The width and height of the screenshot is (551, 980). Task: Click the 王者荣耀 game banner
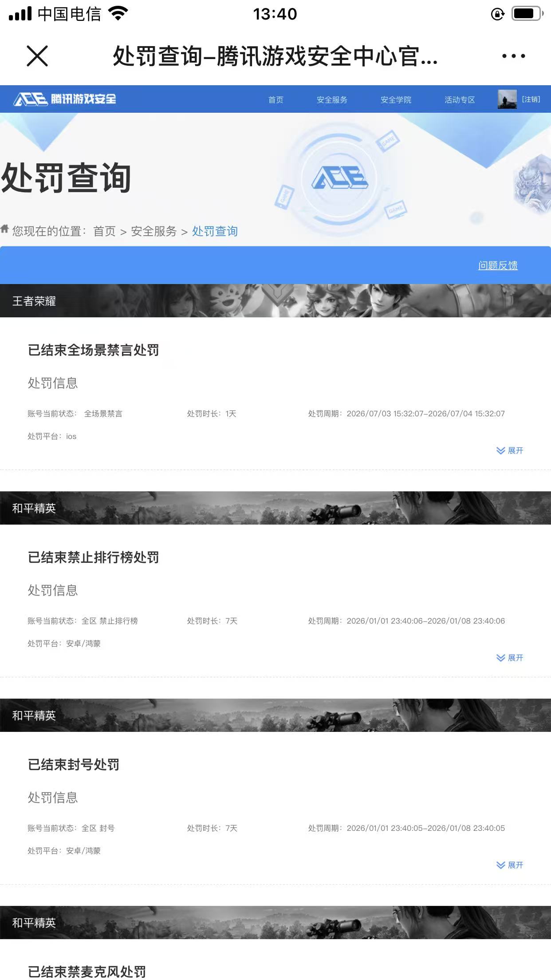[x=275, y=300]
